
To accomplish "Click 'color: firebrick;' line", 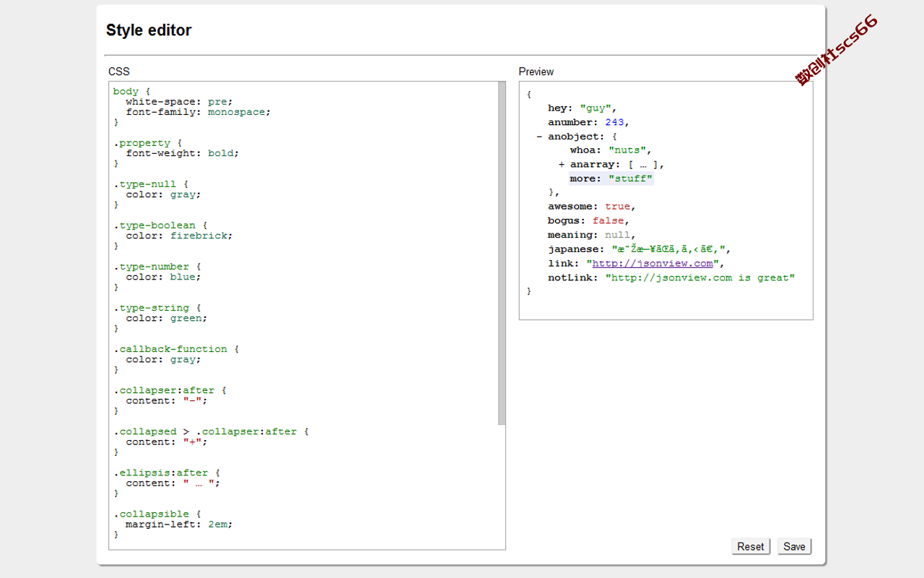I will coord(179,236).
